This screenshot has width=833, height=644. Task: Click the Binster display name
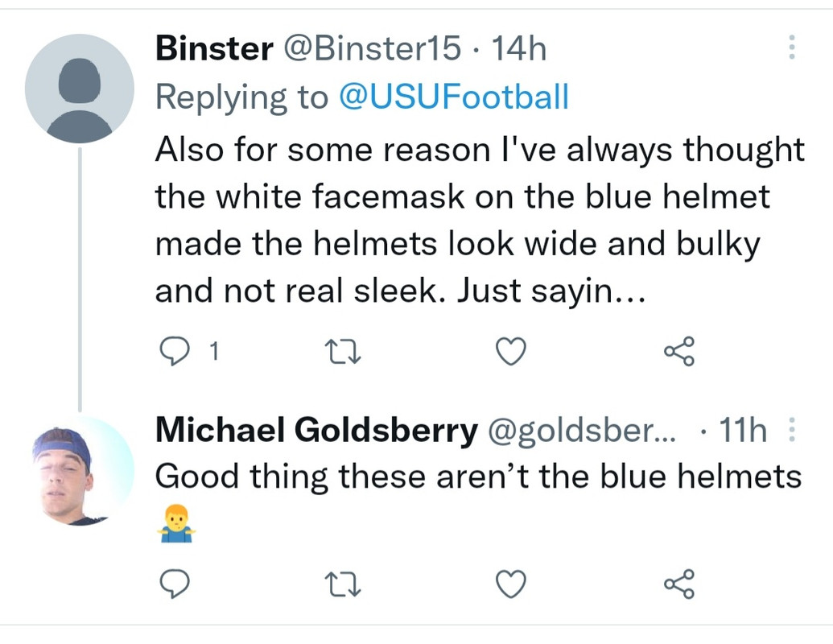point(215,48)
